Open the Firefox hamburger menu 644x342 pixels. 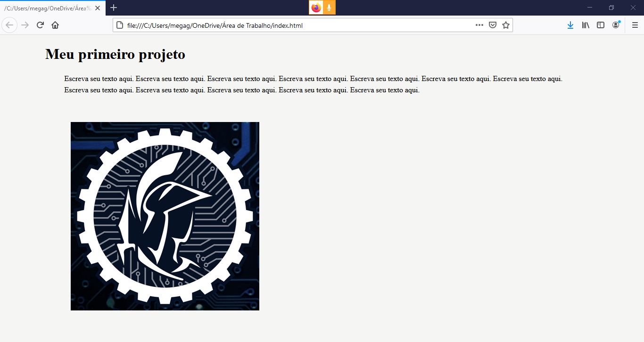635,25
